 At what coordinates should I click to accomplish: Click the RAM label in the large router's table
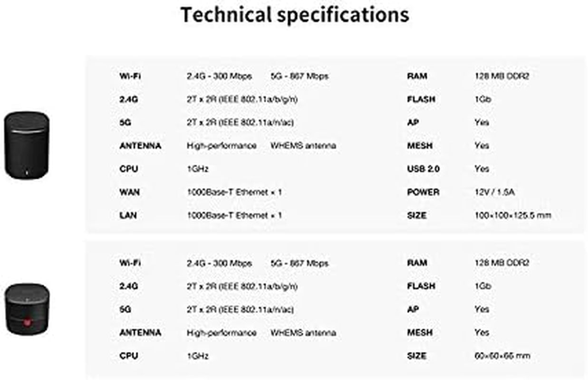[x=417, y=76]
